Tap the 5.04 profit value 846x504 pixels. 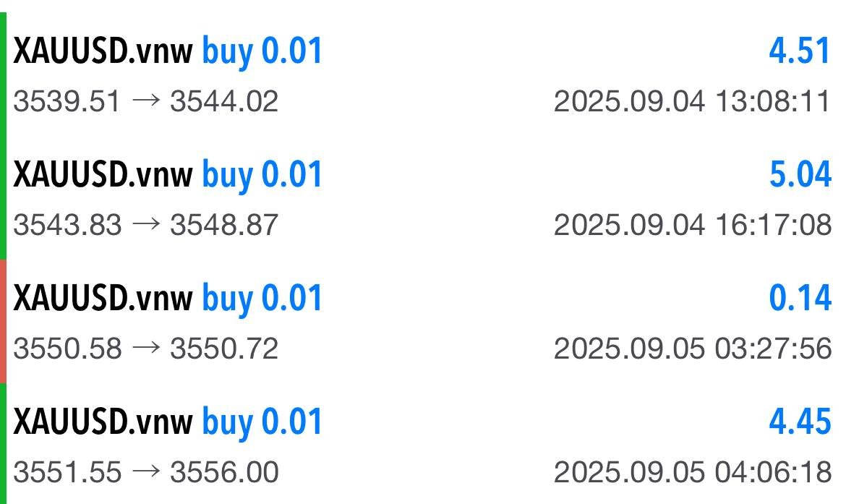pos(800,176)
